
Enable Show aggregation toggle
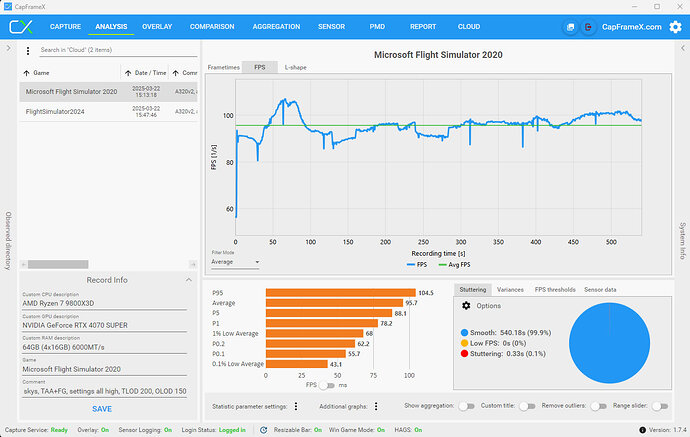pyautogui.click(x=466, y=406)
